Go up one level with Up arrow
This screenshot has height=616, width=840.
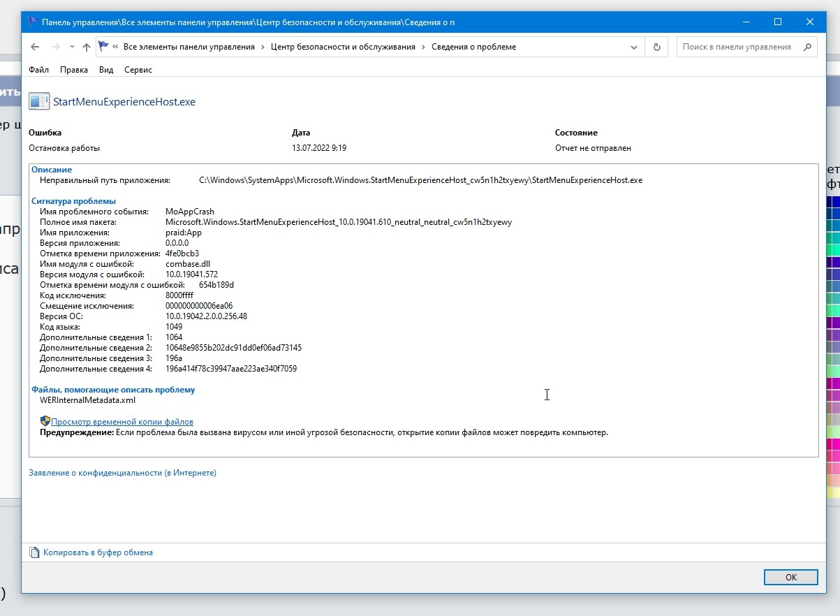(x=87, y=47)
